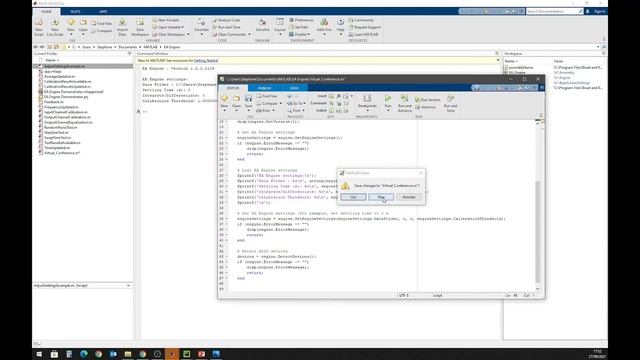
Task: Switch to Editor VIEW tab
Action: (294, 88)
